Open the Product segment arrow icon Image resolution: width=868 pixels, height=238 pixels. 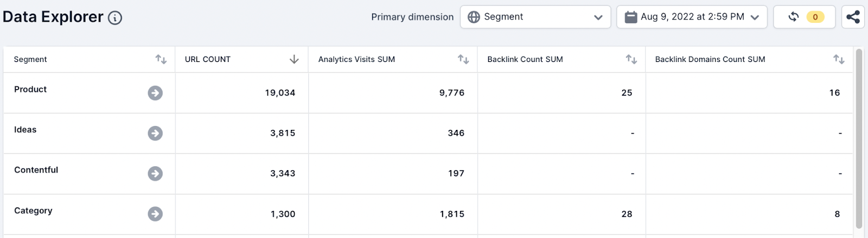(155, 93)
